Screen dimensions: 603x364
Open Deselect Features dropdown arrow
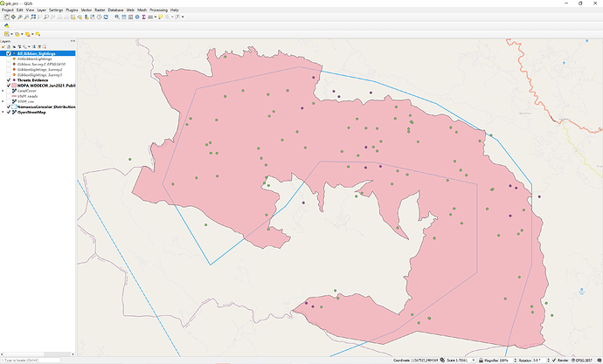pyautogui.click(x=32, y=34)
